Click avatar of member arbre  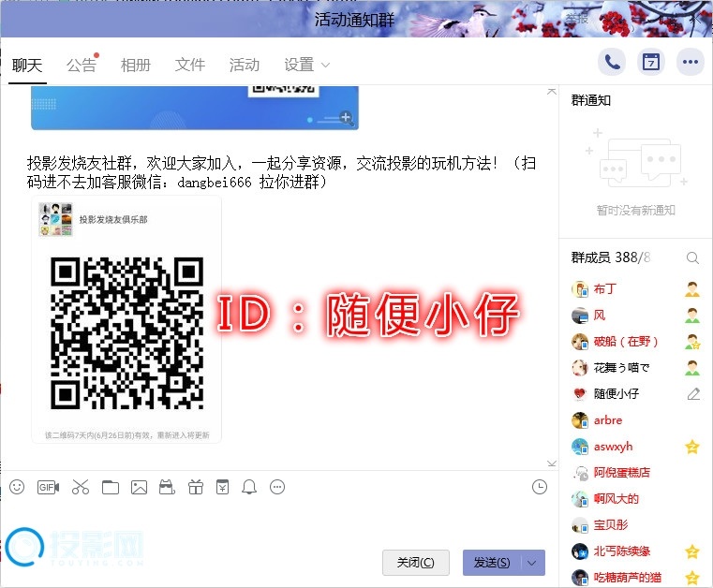tap(580, 420)
